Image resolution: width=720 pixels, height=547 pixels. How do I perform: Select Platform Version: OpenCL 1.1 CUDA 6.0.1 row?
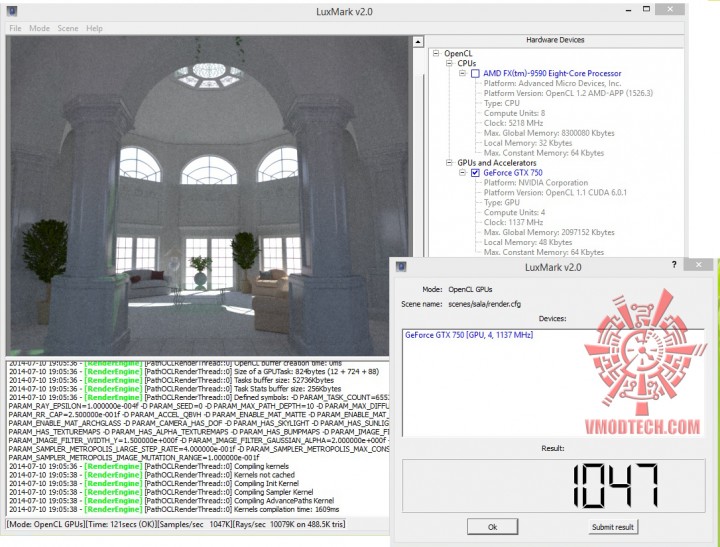tap(555, 193)
